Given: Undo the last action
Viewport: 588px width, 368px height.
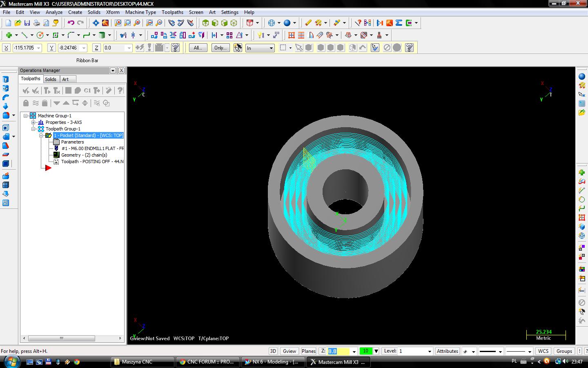Looking at the screenshot, I should pyautogui.click(x=71, y=23).
